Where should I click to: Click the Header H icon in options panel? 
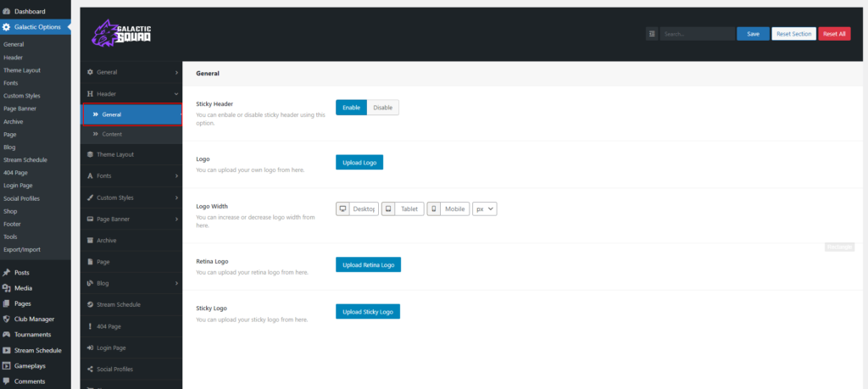tap(90, 94)
